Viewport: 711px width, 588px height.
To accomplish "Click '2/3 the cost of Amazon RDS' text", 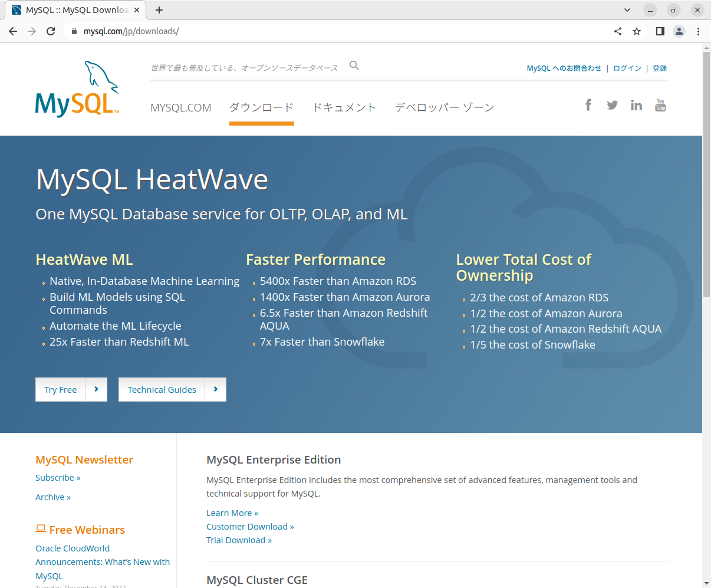I will pyautogui.click(x=539, y=298).
